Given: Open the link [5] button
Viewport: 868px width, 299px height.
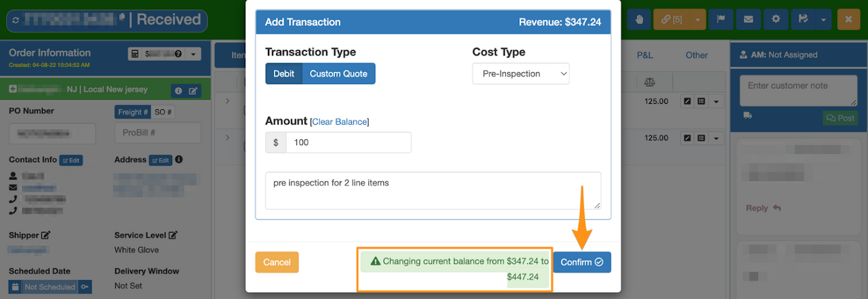Looking at the screenshot, I should [672, 19].
